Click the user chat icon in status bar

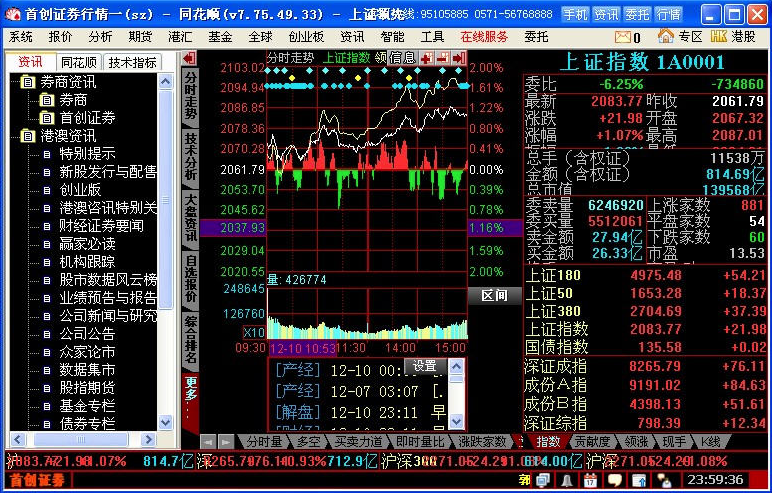[x=664, y=480]
